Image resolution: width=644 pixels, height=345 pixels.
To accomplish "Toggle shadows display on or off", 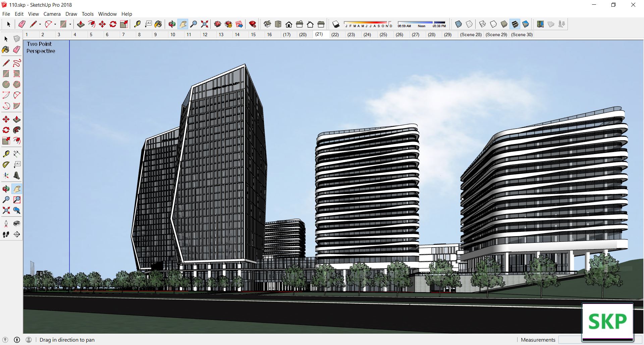I will click(336, 24).
